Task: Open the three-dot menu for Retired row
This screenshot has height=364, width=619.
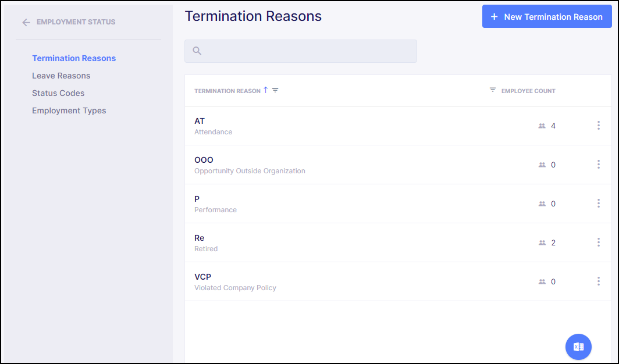Action: 598,242
